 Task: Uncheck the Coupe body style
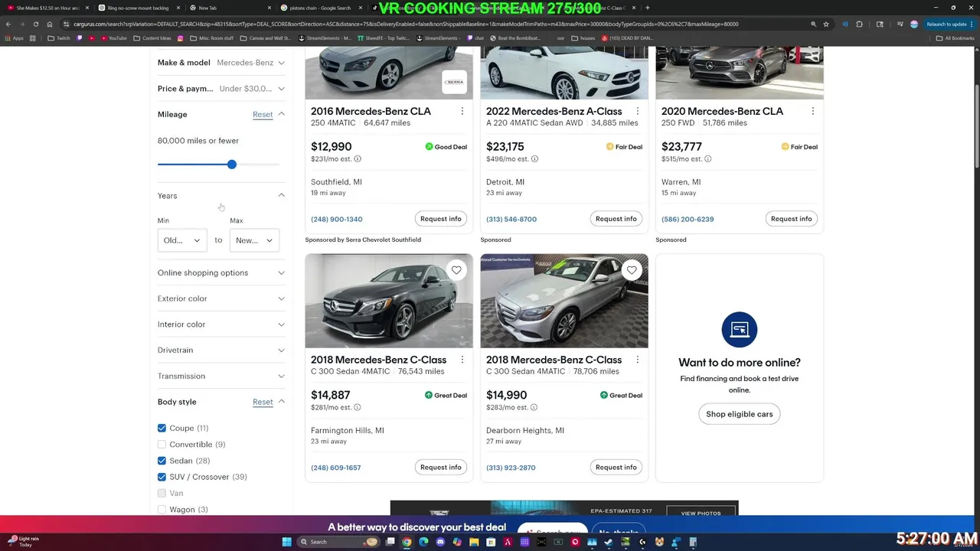(162, 428)
